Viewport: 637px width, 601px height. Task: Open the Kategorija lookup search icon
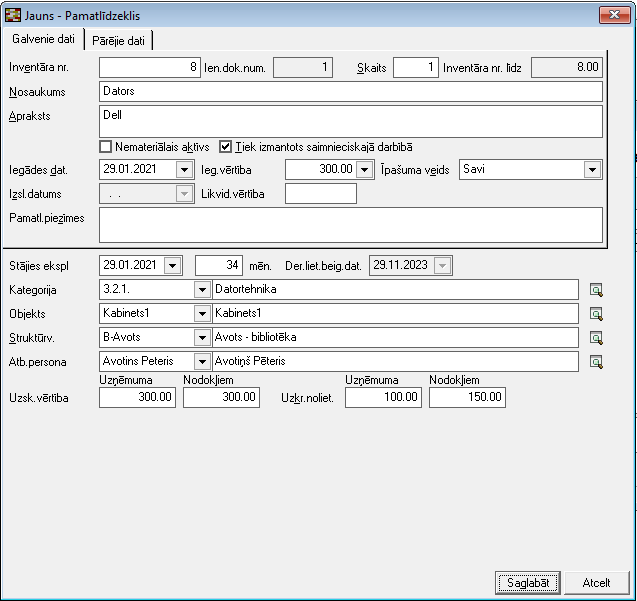pos(596,290)
